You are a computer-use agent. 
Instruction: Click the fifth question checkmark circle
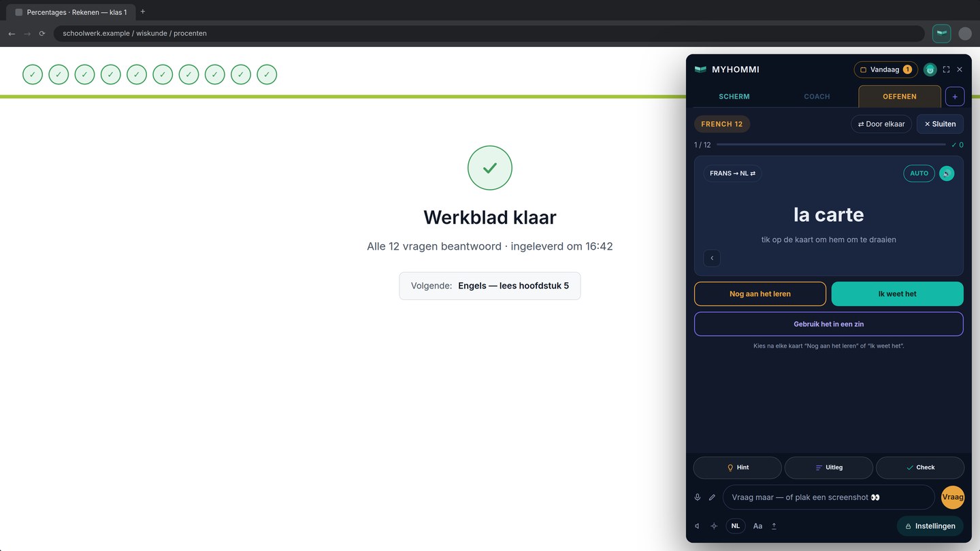pyautogui.click(x=137, y=75)
